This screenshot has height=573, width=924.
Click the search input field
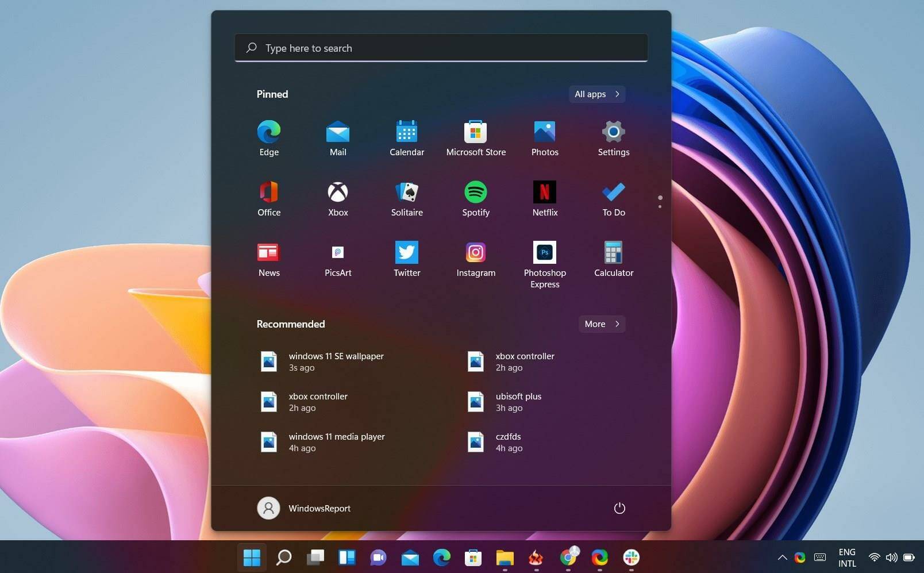[441, 48]
